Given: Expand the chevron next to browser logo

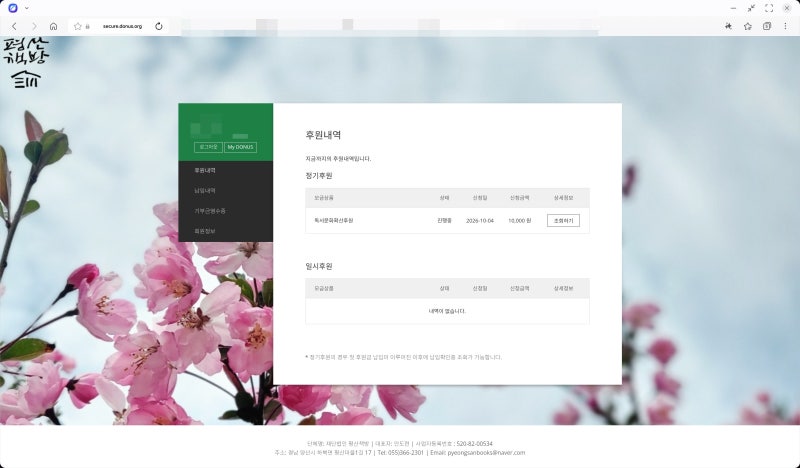Looking at the screenshot, I should [27, 8].
